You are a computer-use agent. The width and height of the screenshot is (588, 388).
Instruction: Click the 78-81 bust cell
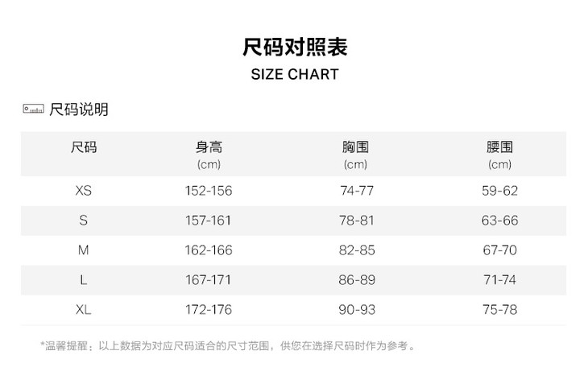pos(357,221)
